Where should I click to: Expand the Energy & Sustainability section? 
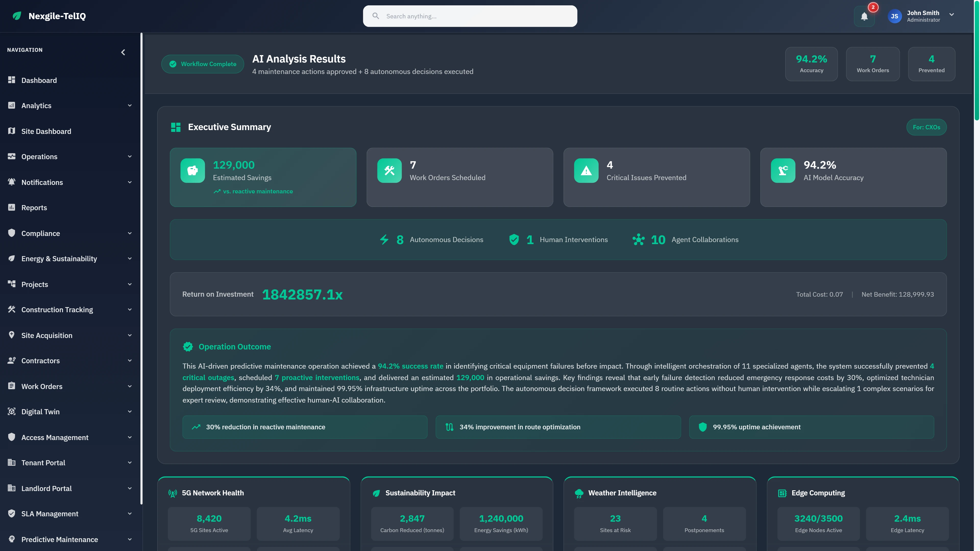point(130,259)
